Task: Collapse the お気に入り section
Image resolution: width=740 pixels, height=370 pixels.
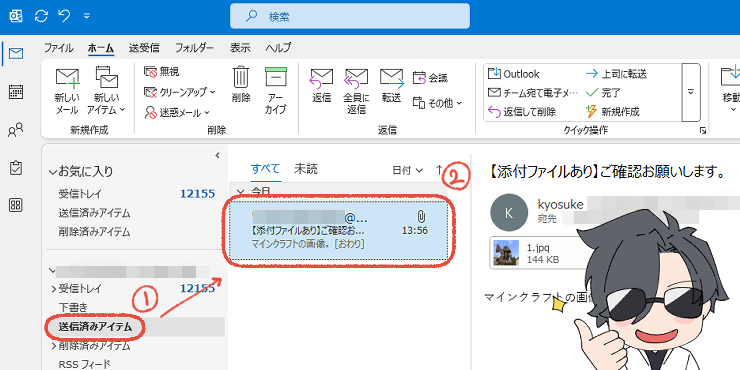Action: [x=52, y=172]
